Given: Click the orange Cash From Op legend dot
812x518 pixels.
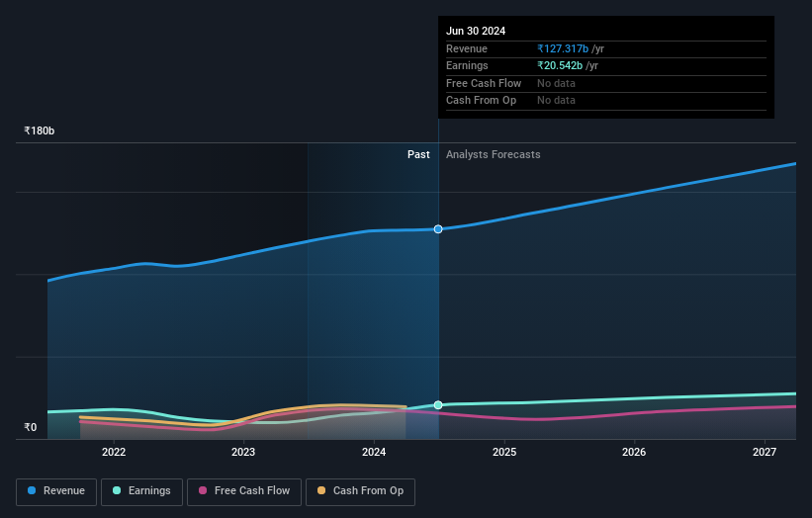Looking at the screenshot, I should pyautogui.click(x=321, y=490).
